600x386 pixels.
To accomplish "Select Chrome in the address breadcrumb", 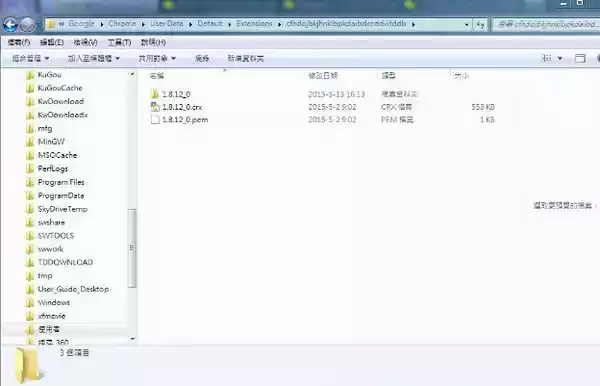I will [x=122, y=24].
